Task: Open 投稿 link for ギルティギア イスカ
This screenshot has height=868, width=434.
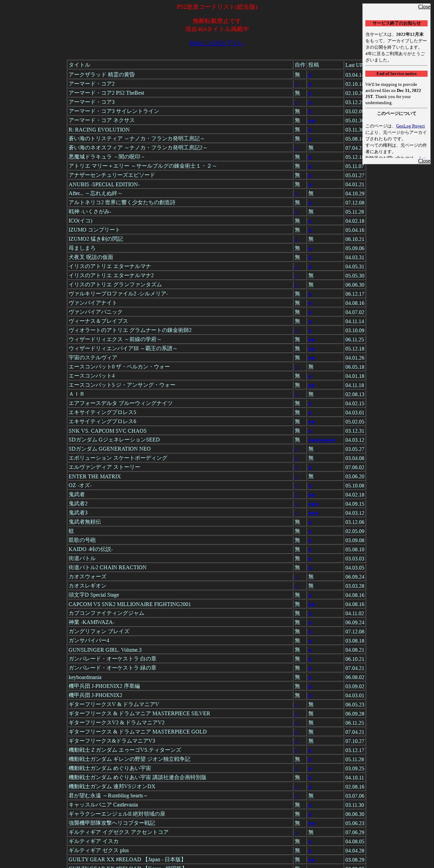Action: pos(310,842)
